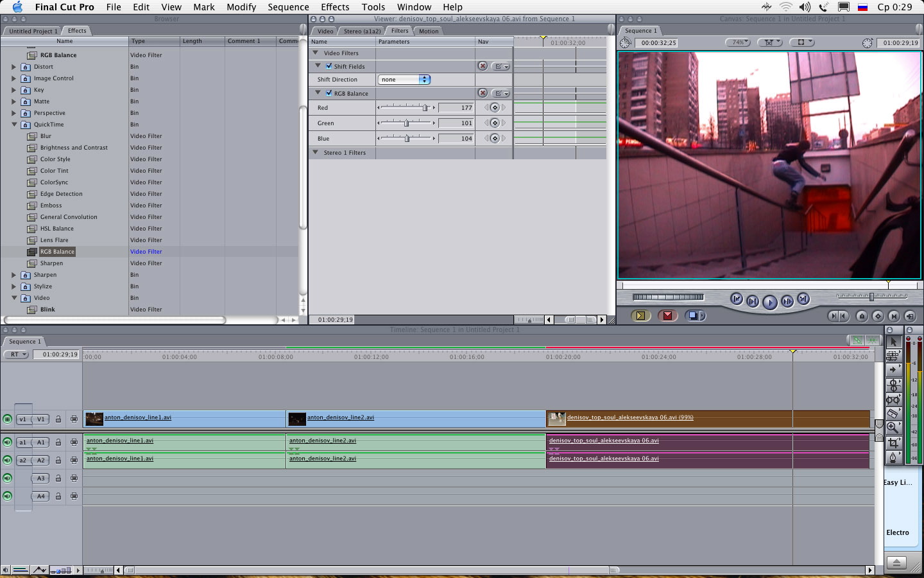Adjust the Red slider in RGB Balance
This screenshot has height=578, width=924.
(x=424, y=108)
